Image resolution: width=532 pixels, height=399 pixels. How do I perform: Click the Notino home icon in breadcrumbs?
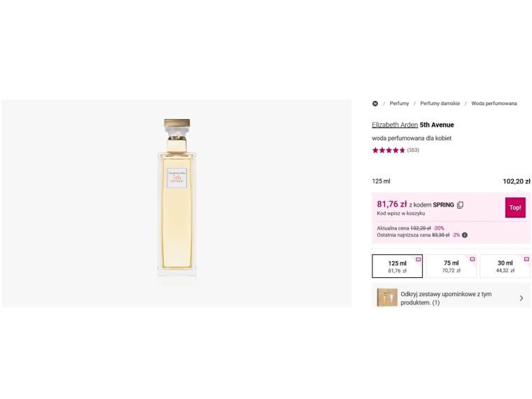tap(375, 104)
